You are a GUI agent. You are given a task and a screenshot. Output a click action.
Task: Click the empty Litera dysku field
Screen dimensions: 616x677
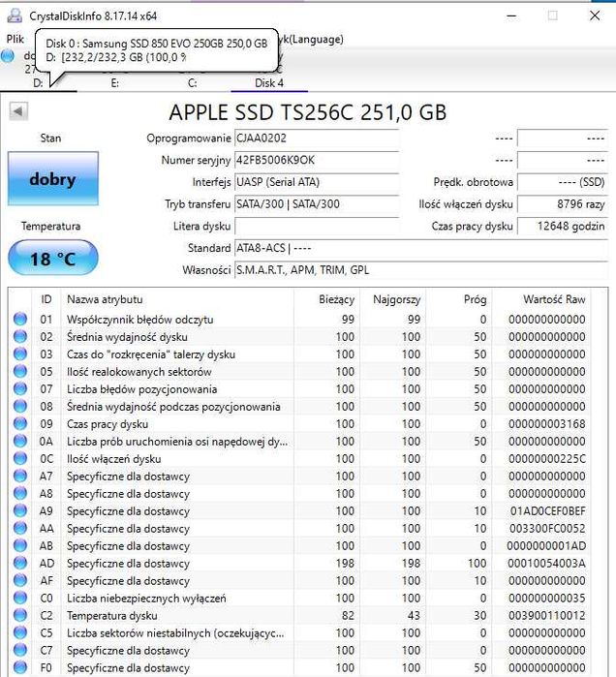[x=317, y=227]
